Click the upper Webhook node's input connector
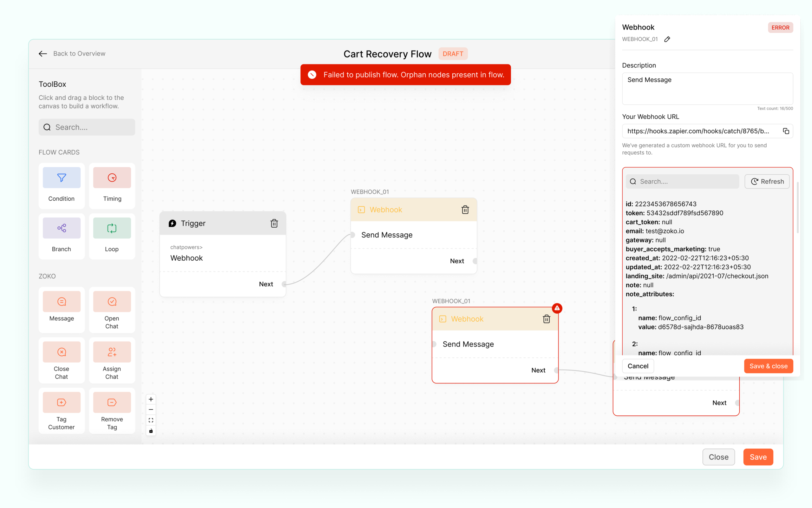 (353, 235)
